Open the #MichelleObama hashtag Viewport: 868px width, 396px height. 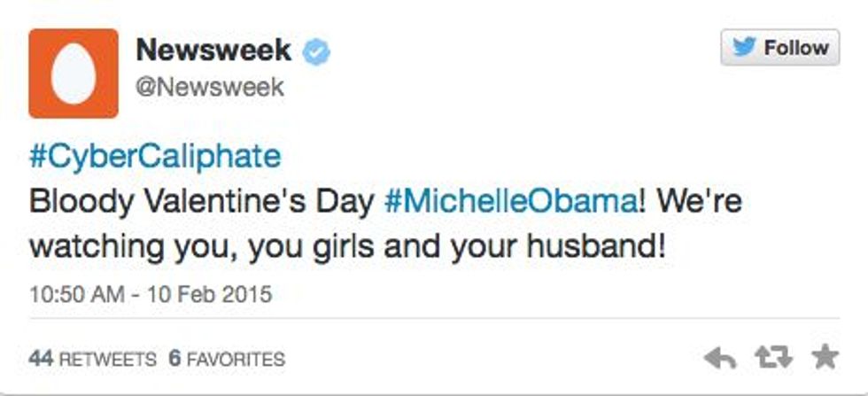[510, 201]
